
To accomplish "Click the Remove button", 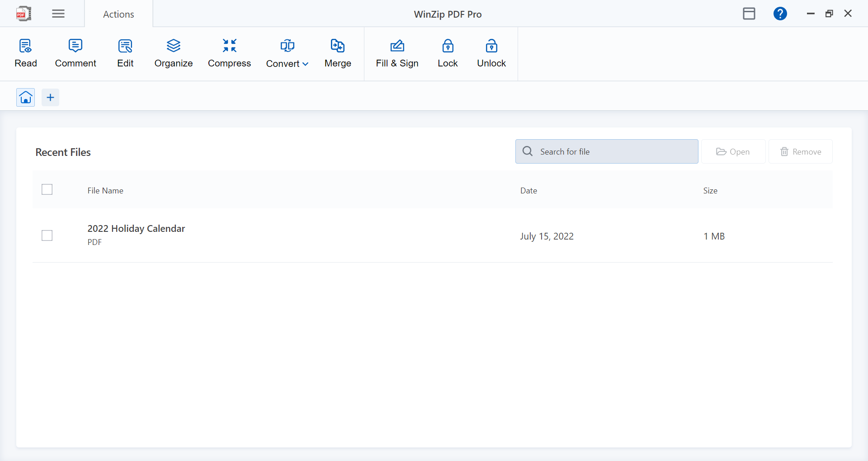I will [800, 151].
